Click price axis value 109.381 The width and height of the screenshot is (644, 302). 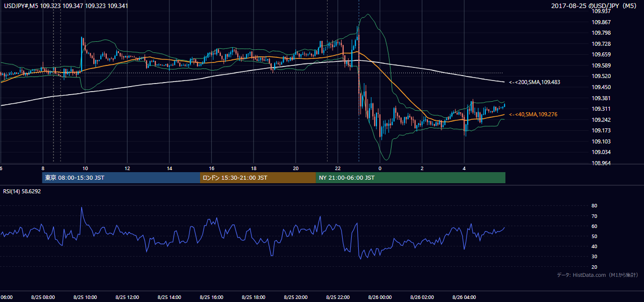pyautogui.click(x=601, y=98)
